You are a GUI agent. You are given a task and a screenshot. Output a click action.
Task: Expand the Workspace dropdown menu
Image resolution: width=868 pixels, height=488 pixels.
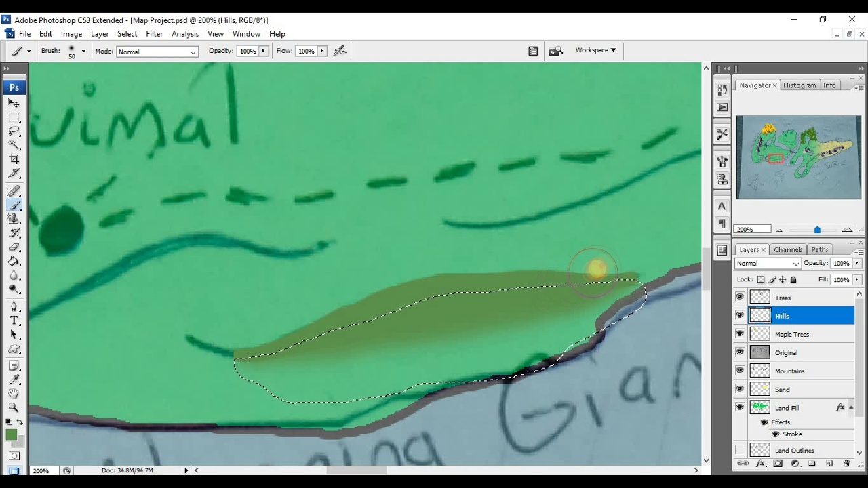(595, 50)
